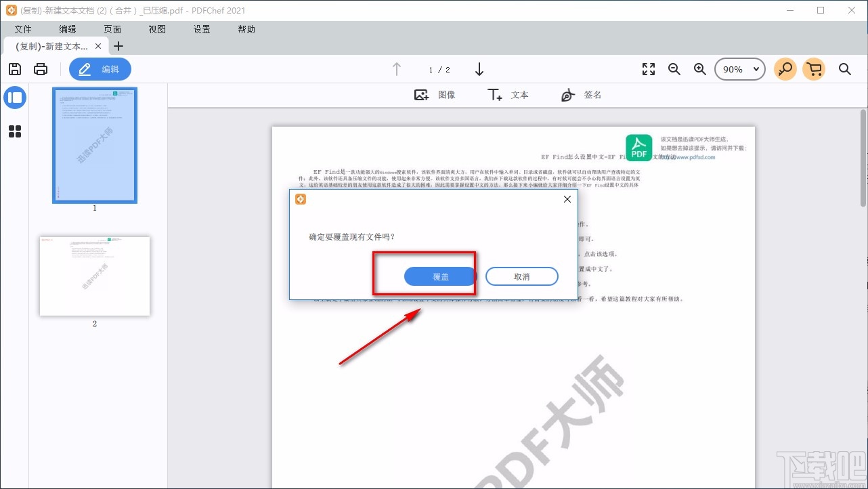868x489 pixels.
Task: Open the 文件 menu
Action: coord(23,29)
